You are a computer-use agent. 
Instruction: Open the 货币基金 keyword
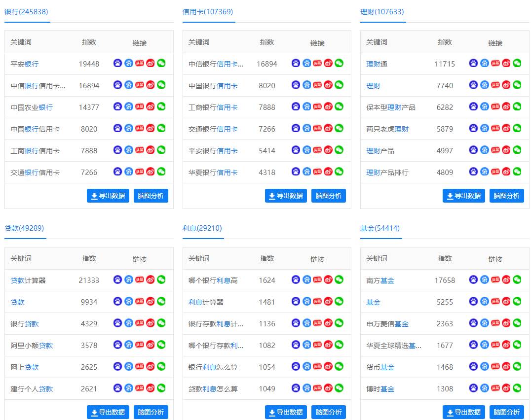tap(380, 367)
